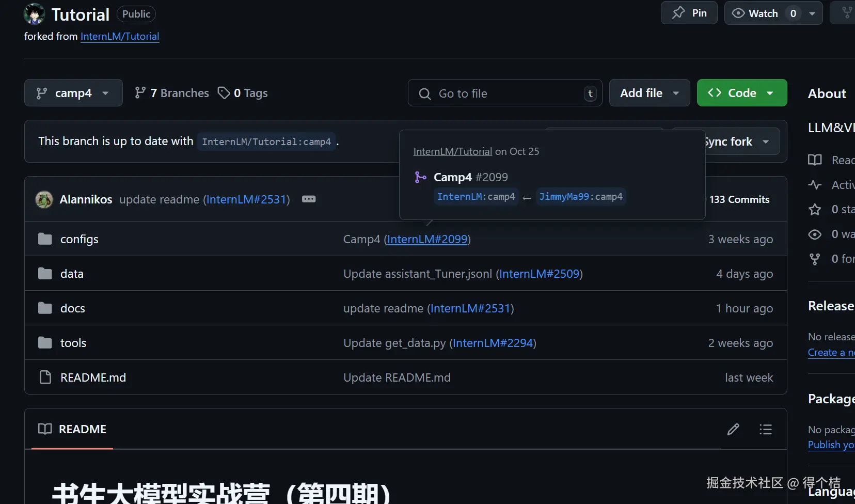Click '4 days ago' in data row
Screen dimensions: 855x504
click(745, 274)
